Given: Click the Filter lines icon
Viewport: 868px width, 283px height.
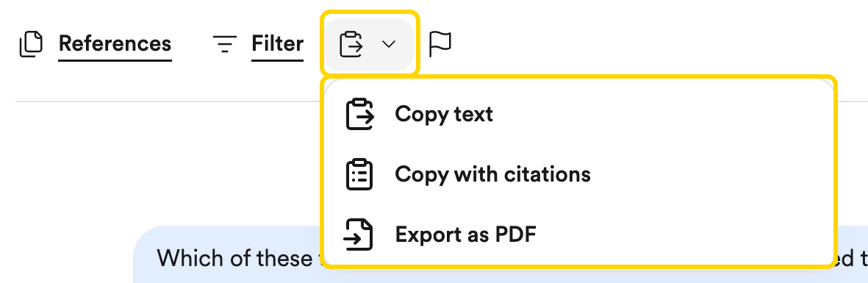Looking at the screenshot, I should pos(225,44).
